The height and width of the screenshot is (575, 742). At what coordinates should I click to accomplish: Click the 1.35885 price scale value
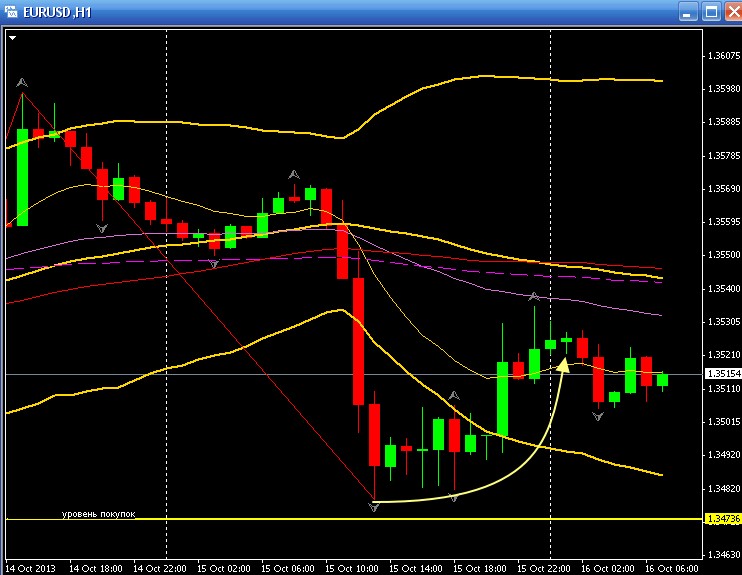tap(724, 122)
